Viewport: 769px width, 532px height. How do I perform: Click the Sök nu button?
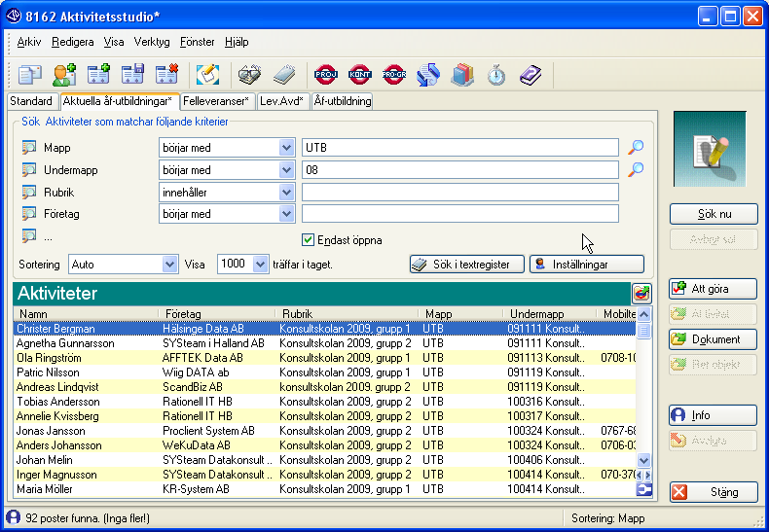(714, 214)
